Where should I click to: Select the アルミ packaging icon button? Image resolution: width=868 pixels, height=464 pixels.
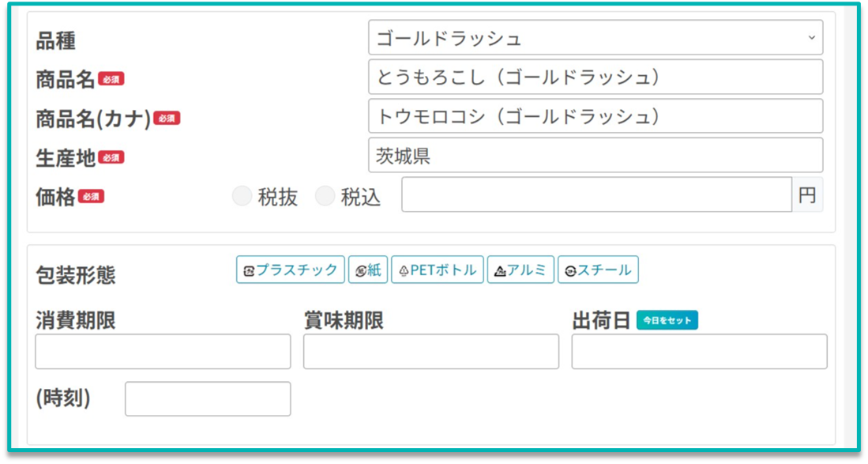pos(520,270)
